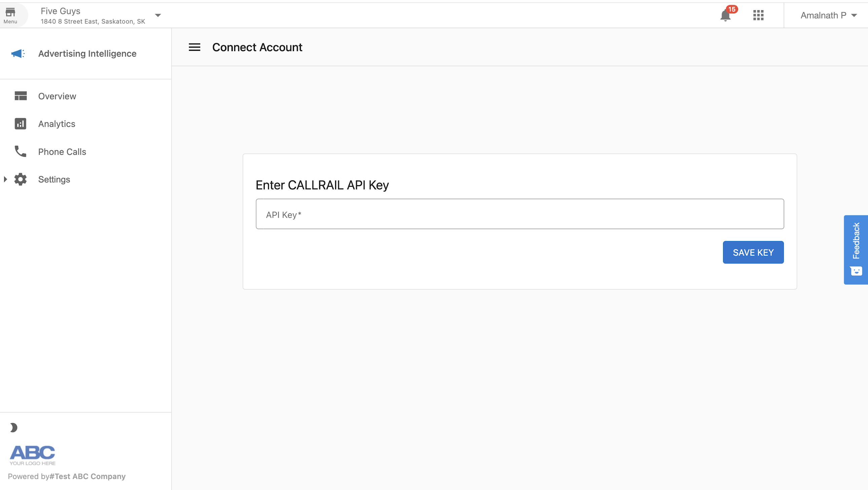This screenshot has height=490, width=868.
Task: Open the Connect Account hamburger menu
Action: tap(194, 47)
